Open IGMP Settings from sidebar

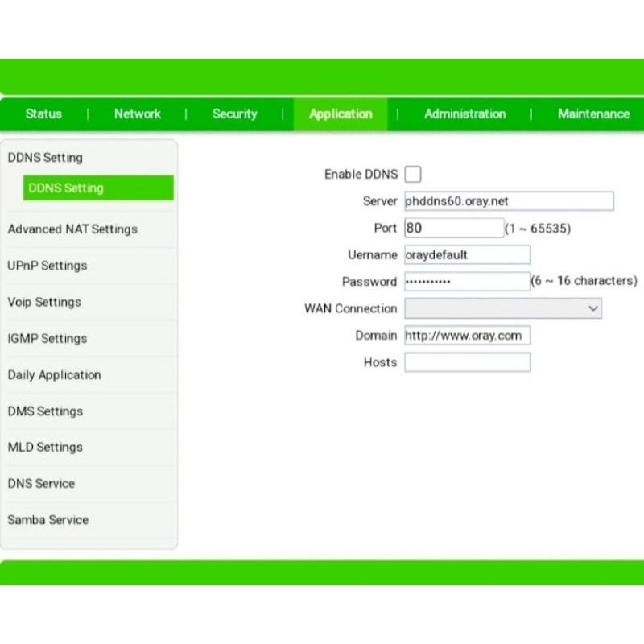tap(45, 338)
